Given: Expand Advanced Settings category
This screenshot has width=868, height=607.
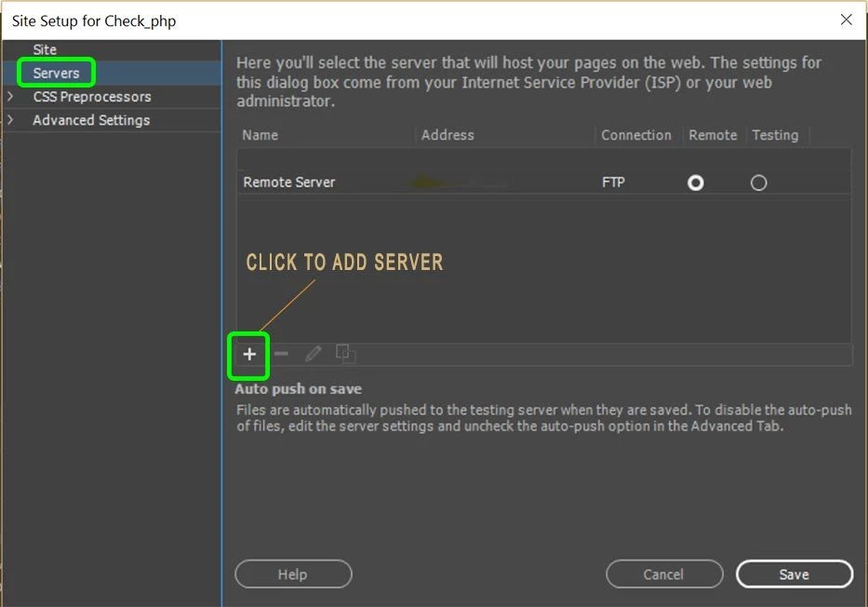Looking at the screenshot, I should tap(10, 119).
